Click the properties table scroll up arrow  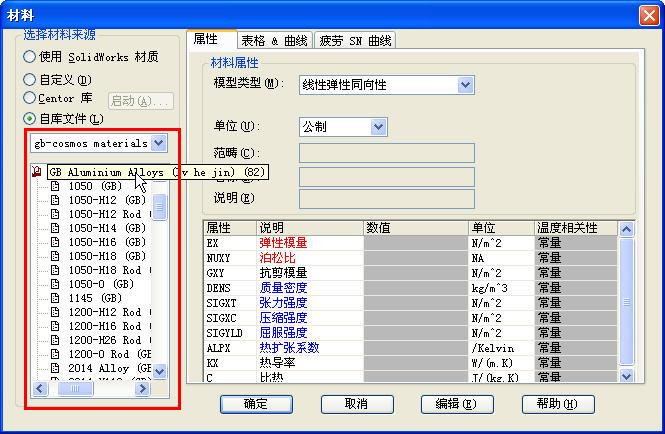pos(626,229)
